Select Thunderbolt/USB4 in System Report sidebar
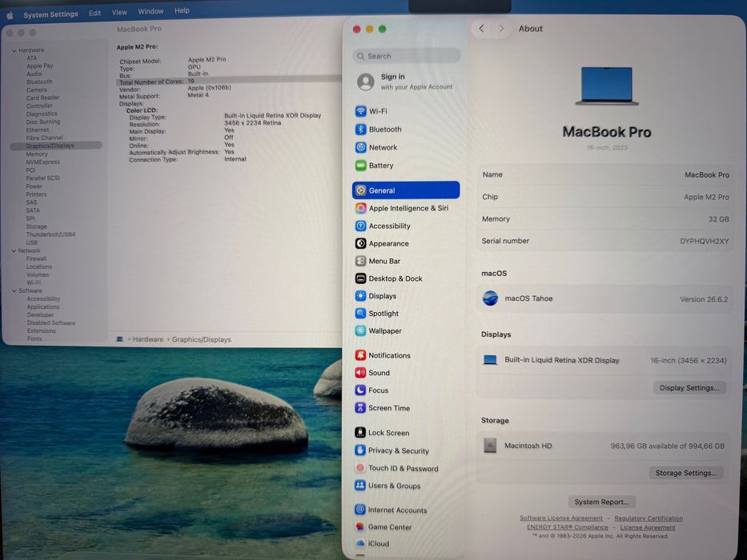 (x=50, y=234)
